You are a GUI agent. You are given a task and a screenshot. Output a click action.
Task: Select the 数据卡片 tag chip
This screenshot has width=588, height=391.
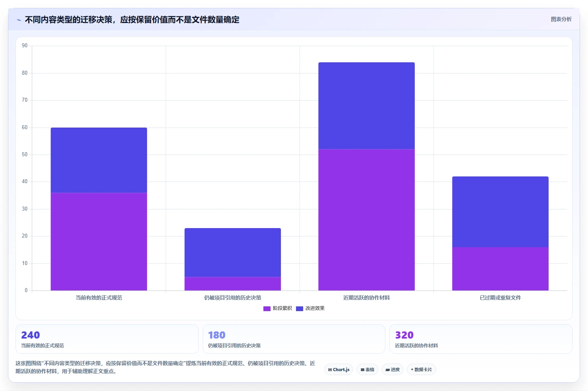pos(422,370)
